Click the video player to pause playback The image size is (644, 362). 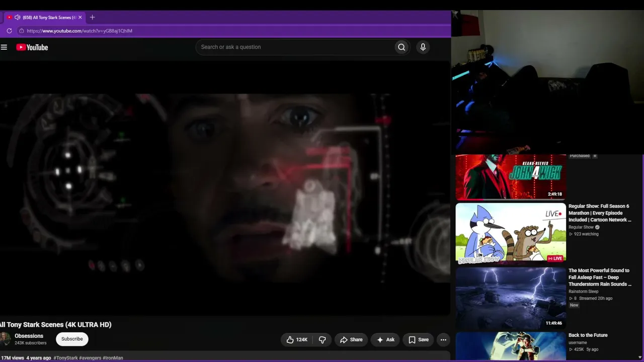(x=225, y=189)
